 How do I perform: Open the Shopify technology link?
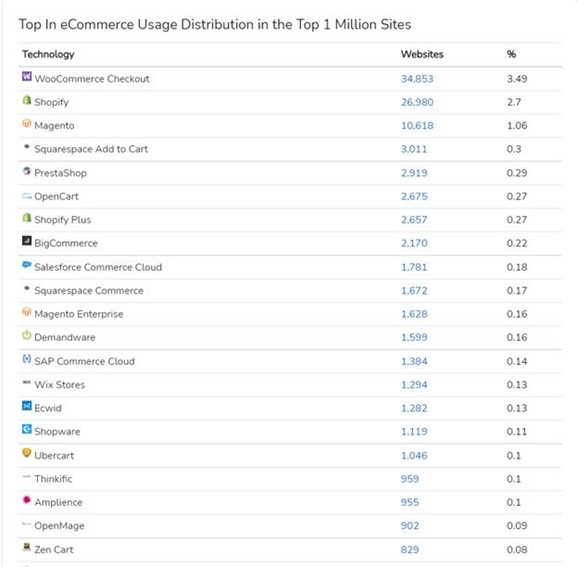click(52, 102)
